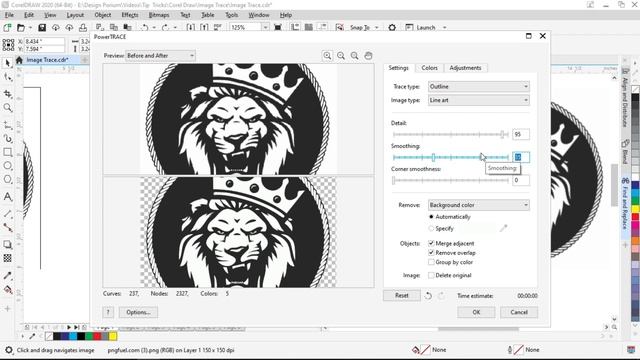
Task: Open the Trace type Outline dropdown
Action: pyautogui.click(x=478, y=87)
